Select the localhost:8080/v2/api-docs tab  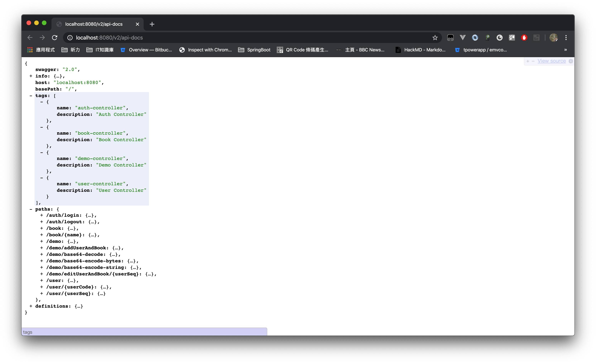click(97, 24)
